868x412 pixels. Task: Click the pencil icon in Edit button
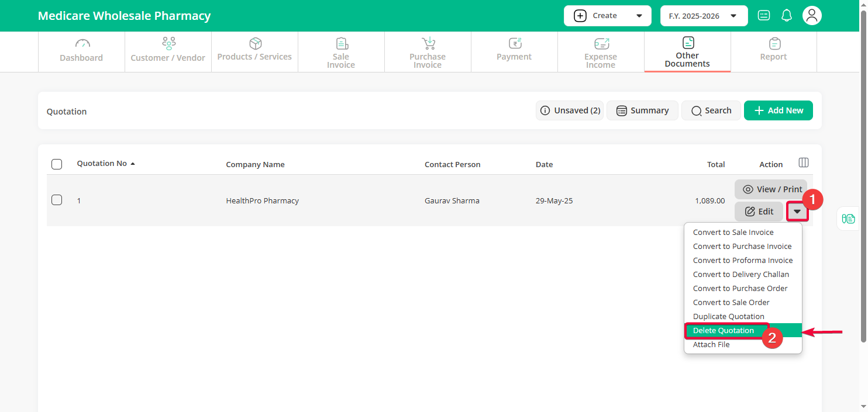pyautogui.click(x=750, y=212)
